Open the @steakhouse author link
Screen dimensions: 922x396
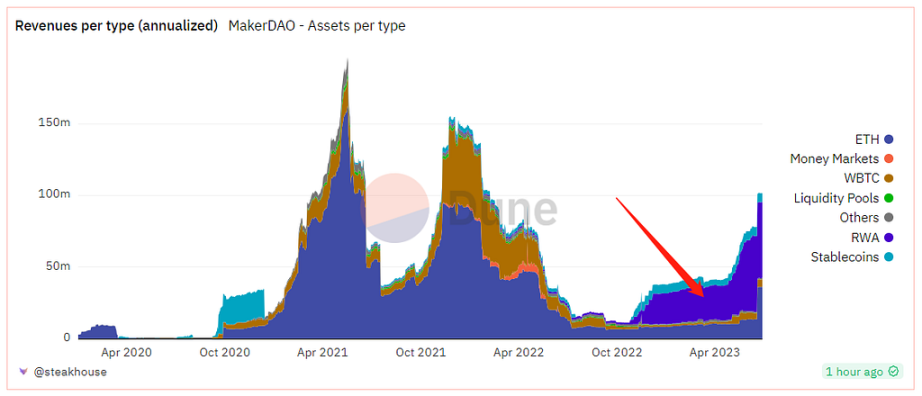[x=69, y=372]
